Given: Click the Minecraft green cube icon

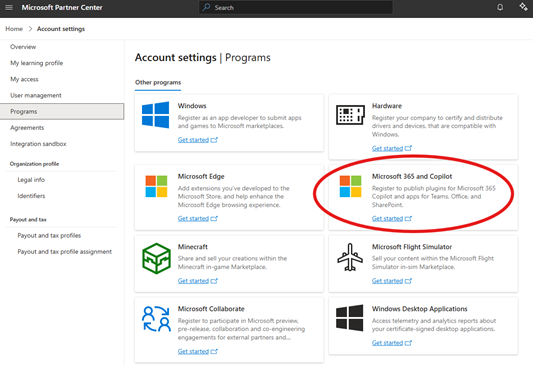Looking at the screenshot, I should (156, 258).
